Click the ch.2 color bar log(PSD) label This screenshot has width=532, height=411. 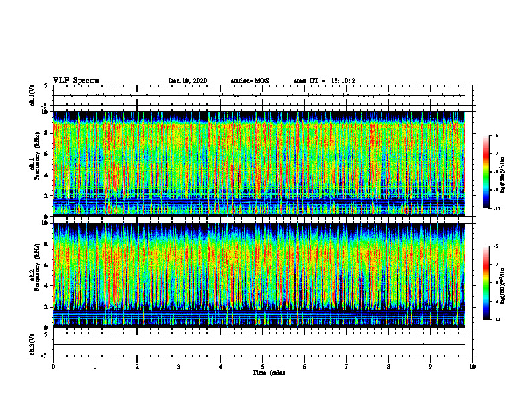[x=503, y=285]
